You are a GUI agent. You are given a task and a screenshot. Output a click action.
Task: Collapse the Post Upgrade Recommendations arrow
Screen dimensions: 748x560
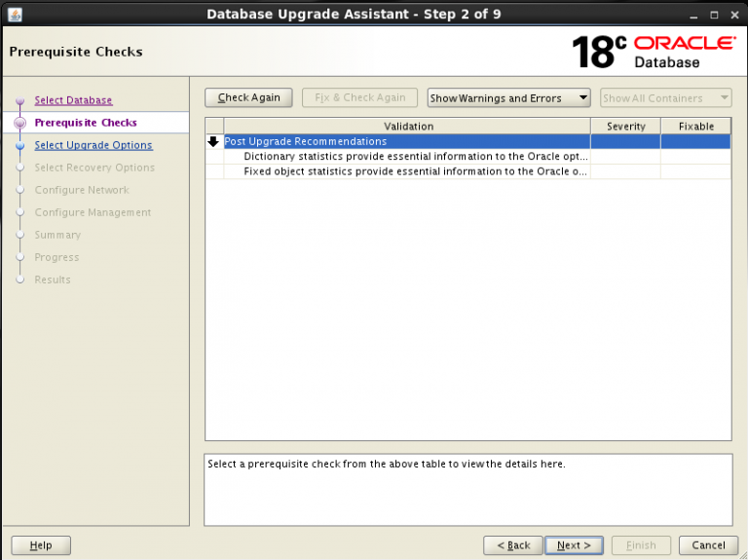click(214, 141)
